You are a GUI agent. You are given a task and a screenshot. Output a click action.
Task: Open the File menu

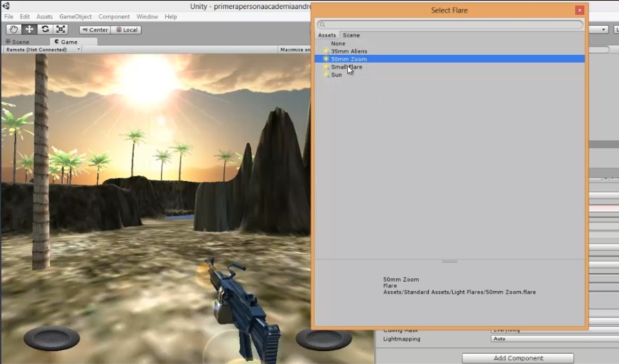tap(8, 17)
